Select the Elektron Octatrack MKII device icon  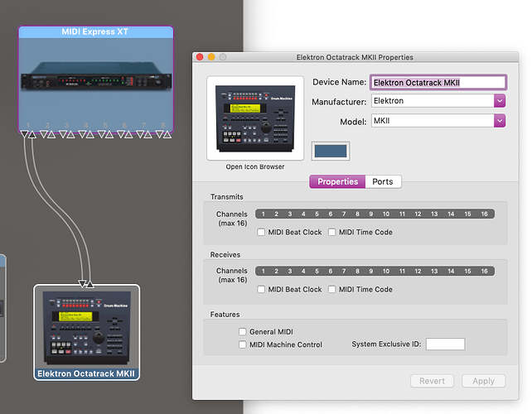[x=86, y=329]
